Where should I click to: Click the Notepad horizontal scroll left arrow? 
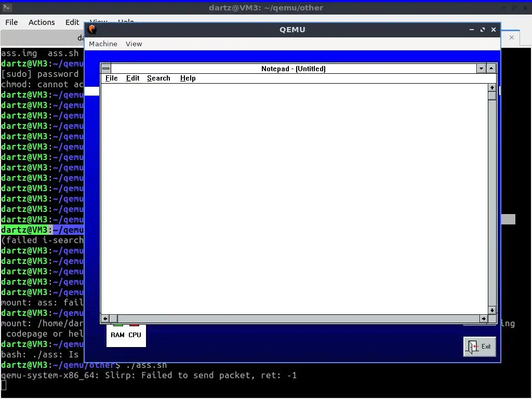tap(105, 318)
